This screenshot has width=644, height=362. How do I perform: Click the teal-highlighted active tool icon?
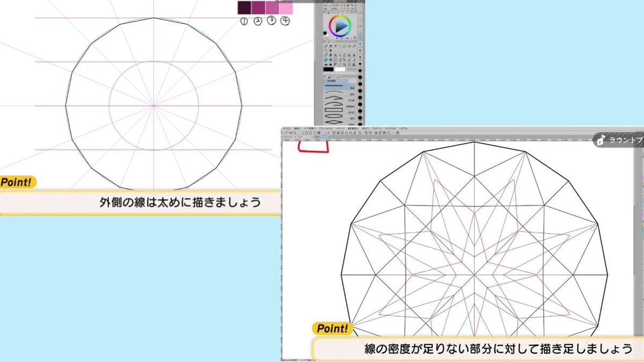pyautogui.click(x=326, y=60)
